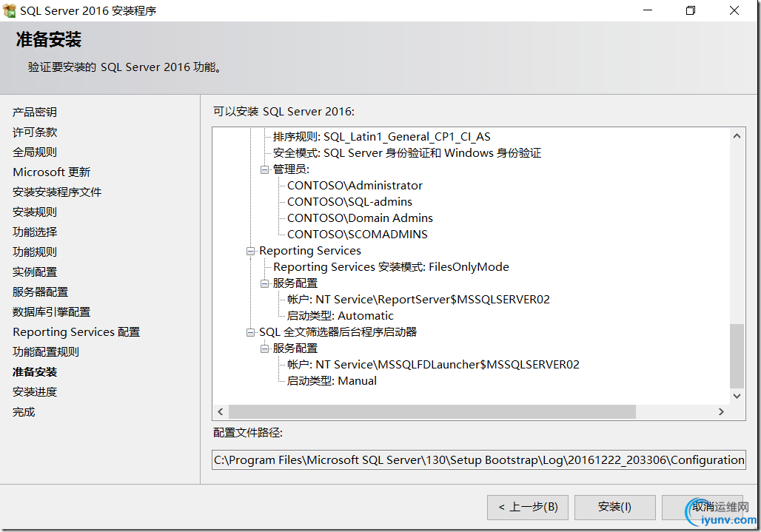Select 安装规则 step in sidebar

point(35,212)
